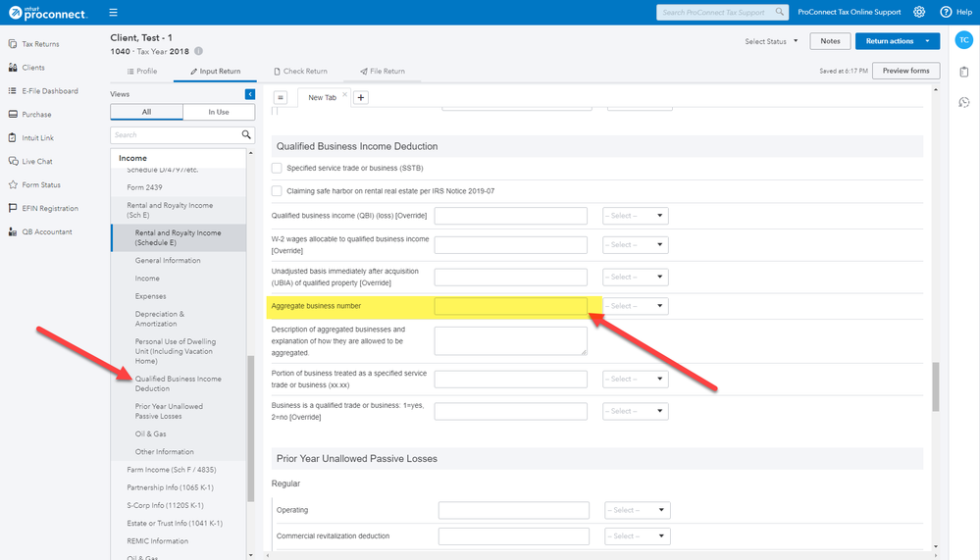
Task: Check Claiming safe harbor on rental real estate
Action: click(277, 190)
